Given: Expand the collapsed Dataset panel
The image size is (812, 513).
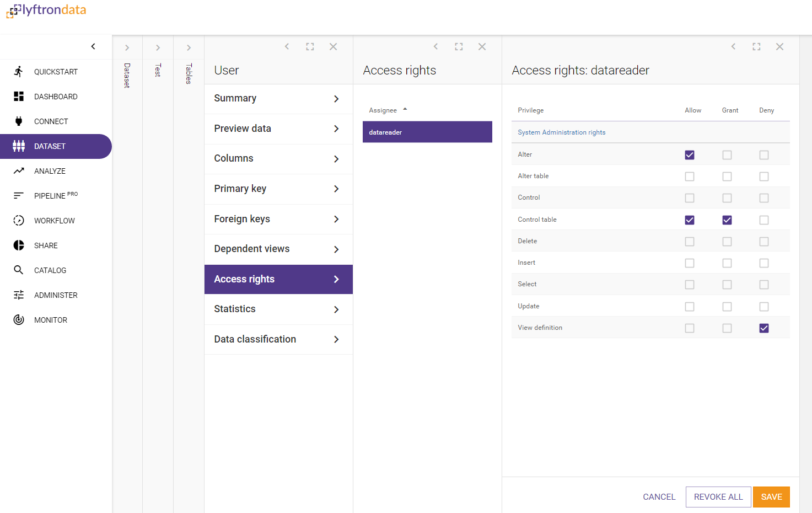Looking at the screenshot, I should tap(127, 48).
